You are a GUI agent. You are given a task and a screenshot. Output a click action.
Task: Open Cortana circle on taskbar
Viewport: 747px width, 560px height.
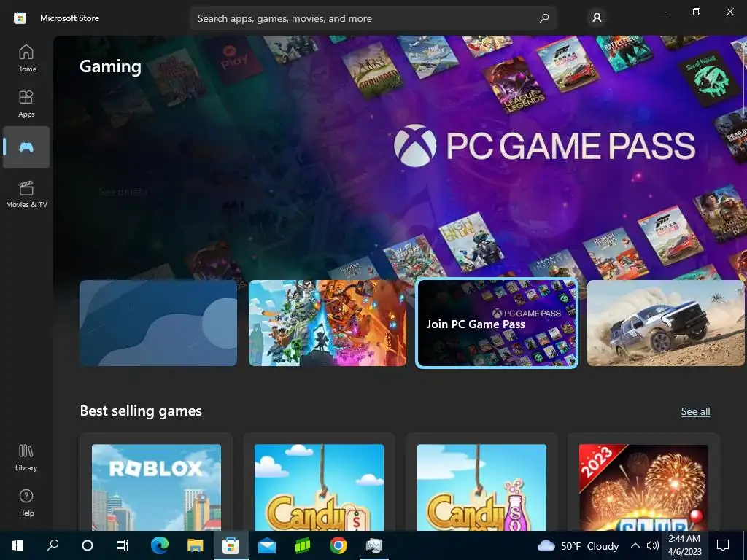coord(88,545)
